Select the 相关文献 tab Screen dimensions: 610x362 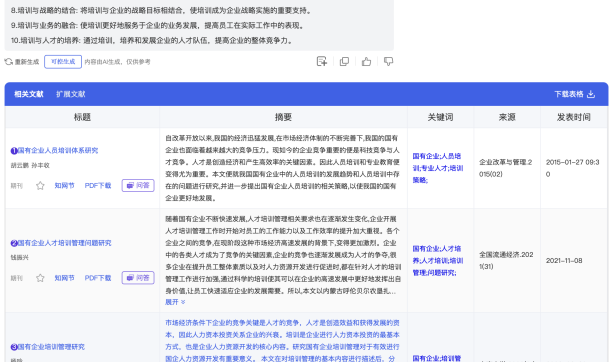pyautogui.click(x=29, y=94)
